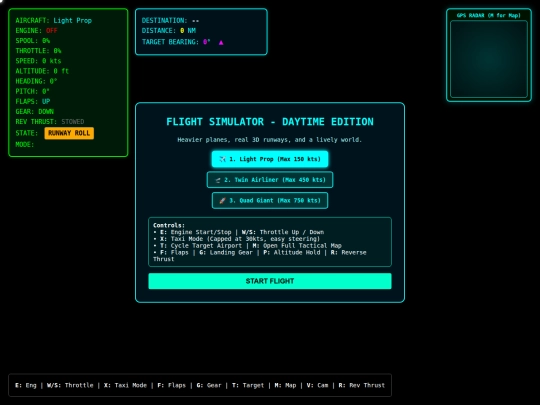Click the REV THRUST: STOWED line
This screenshot has height=405, width=540.
[x=50, y=122]
